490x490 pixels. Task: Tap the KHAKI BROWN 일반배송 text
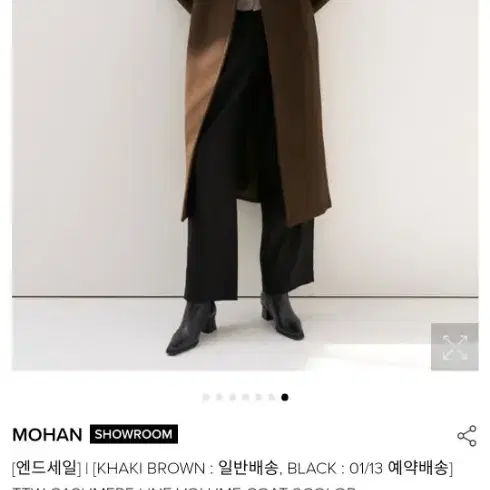(x=185, y=468)
